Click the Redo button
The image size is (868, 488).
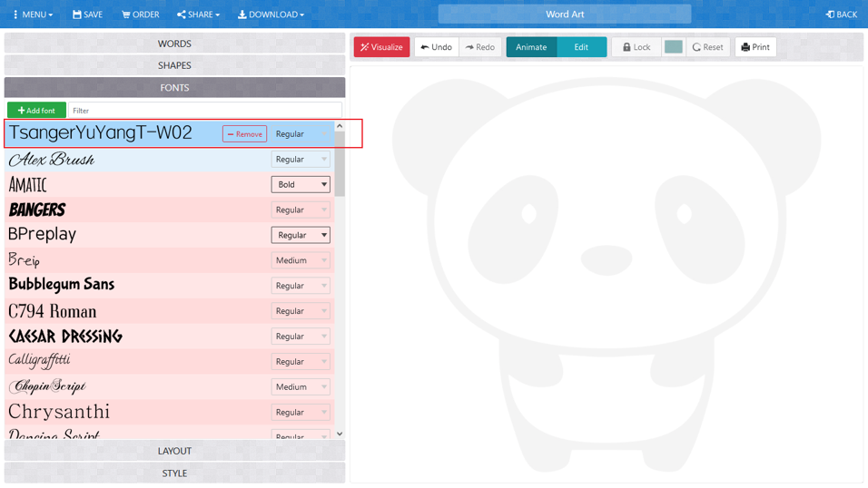click(480, 47)
